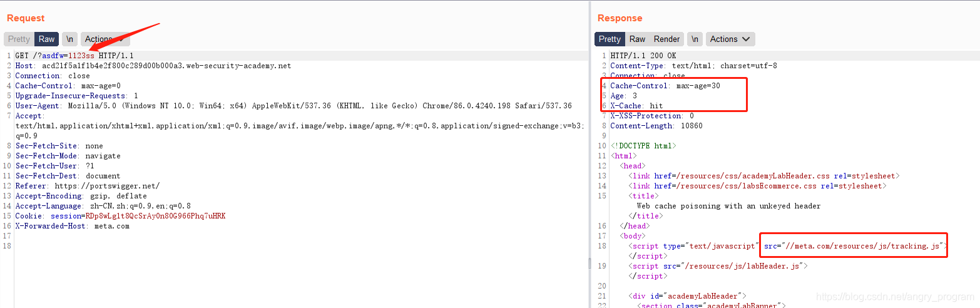Viewport: 980px width, 308px height.
Task: Click the <!DOCTYPE html> line in response
Action: (643, 146)
